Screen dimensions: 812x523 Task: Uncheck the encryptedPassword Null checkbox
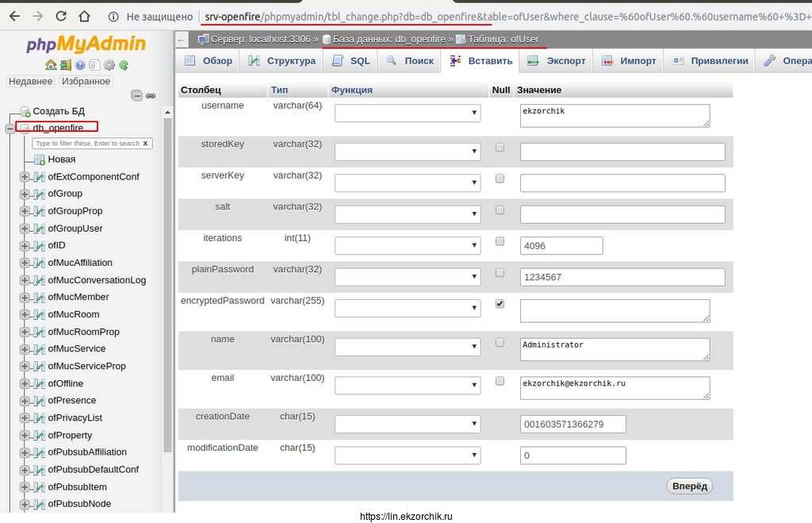pos(500,304)
